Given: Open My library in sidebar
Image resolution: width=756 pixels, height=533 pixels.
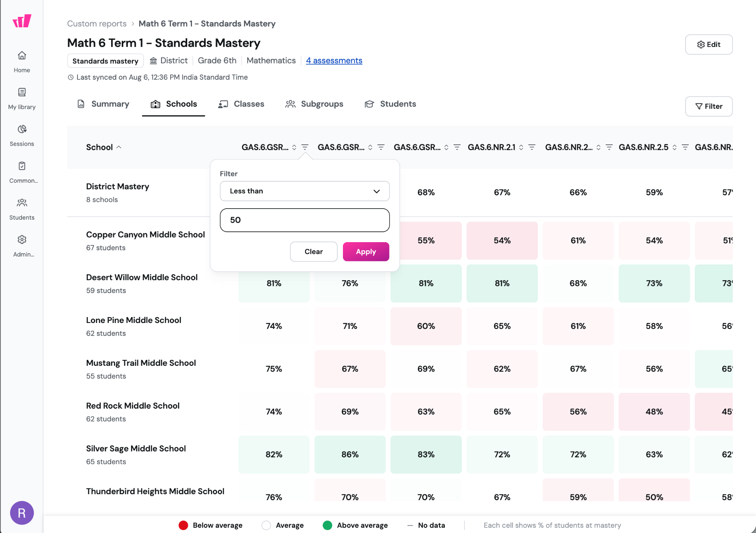Looking at the screenshot, I should (x=22, y=99).
